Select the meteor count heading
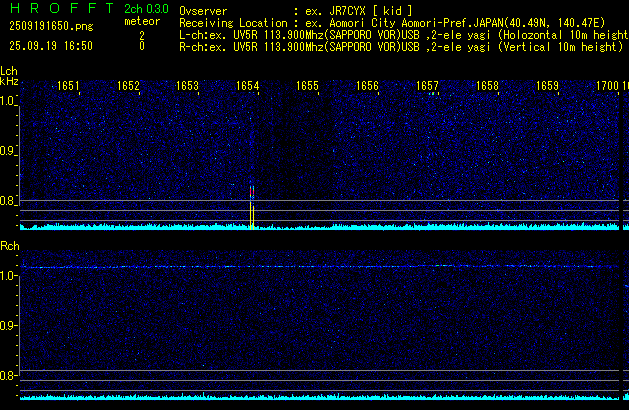This screenshot has height=410, width=629. point(141,21)
